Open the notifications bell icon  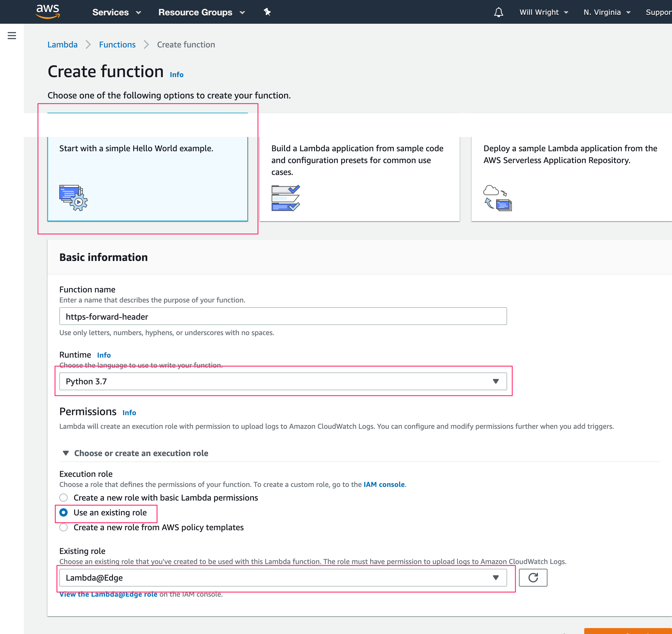pos(498,12)
